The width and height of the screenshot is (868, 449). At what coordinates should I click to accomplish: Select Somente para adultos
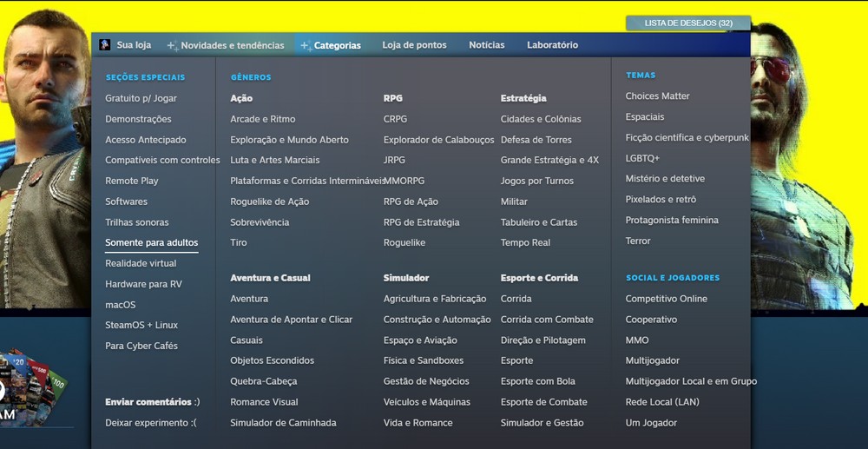click(152, 242)
